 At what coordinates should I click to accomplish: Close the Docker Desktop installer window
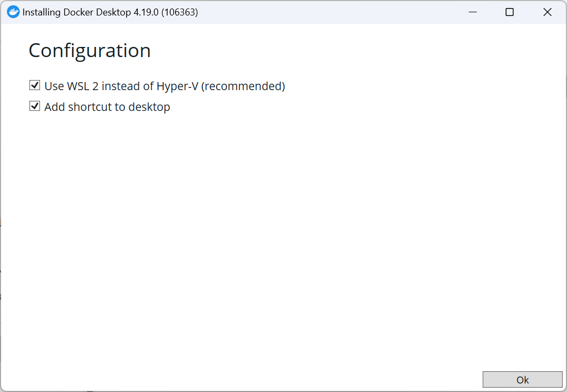[547, 12]
